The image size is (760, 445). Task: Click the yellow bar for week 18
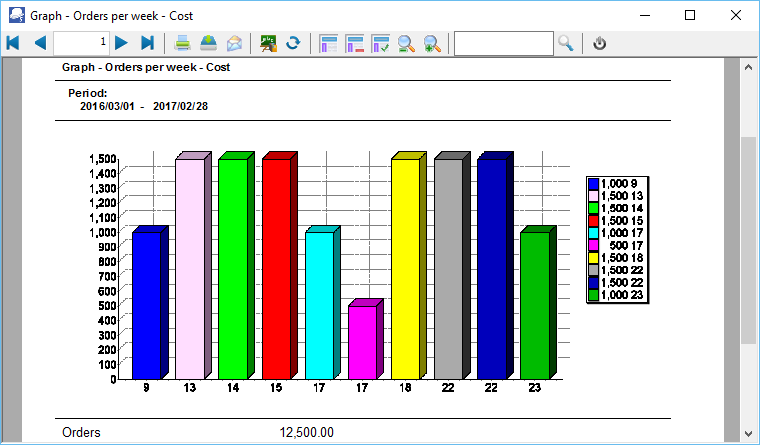pos(405,268)
